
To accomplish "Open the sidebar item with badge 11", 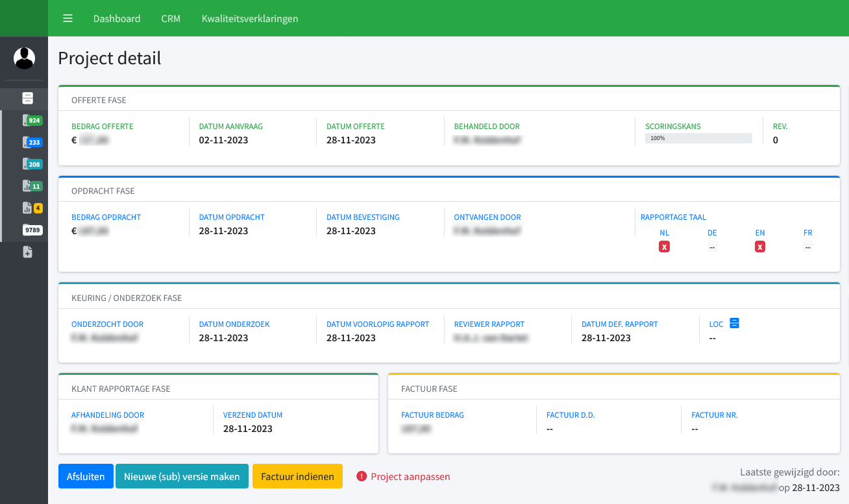I will 31,186.
